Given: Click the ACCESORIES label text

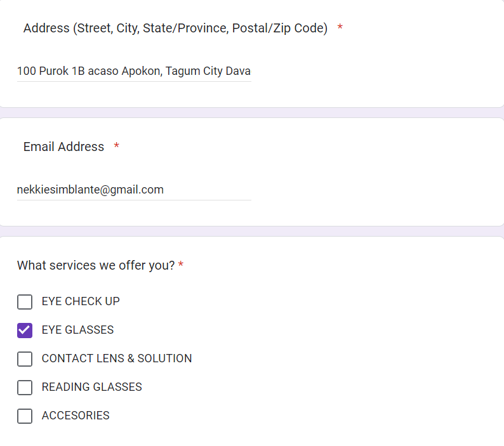Looking at the screenshot, I should coord(76,416).
